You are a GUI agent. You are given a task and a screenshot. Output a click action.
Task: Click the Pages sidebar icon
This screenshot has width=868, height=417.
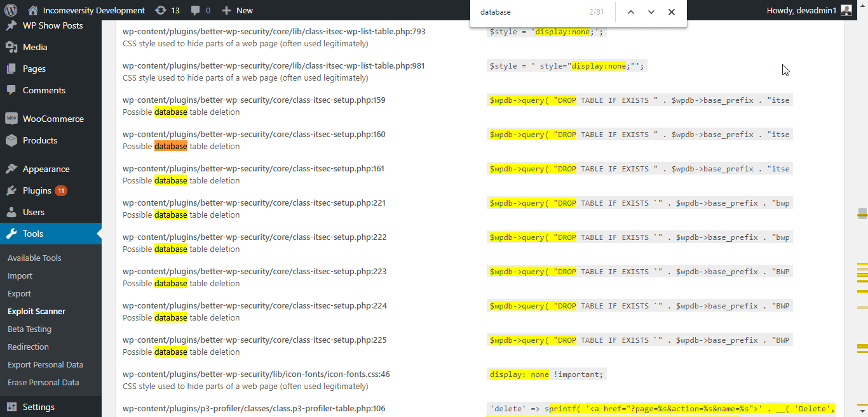[11, 69]
